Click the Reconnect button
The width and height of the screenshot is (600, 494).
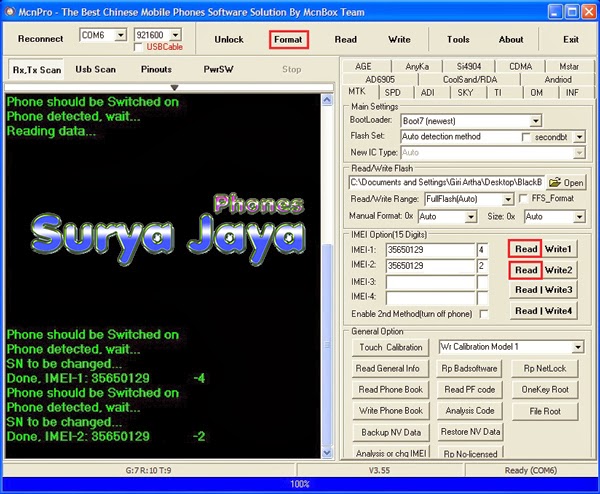[41, 39]
